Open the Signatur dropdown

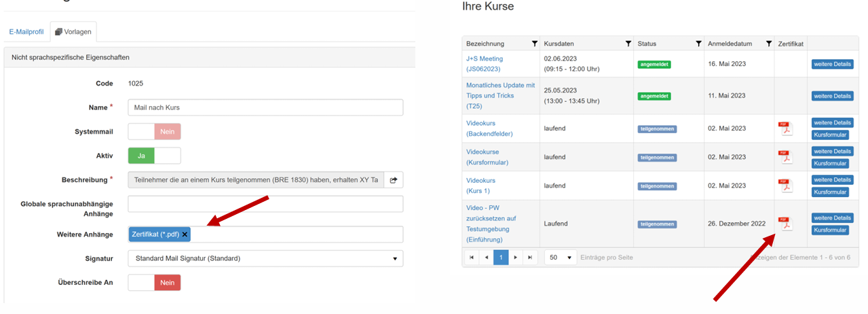click(x=265, y=258)
